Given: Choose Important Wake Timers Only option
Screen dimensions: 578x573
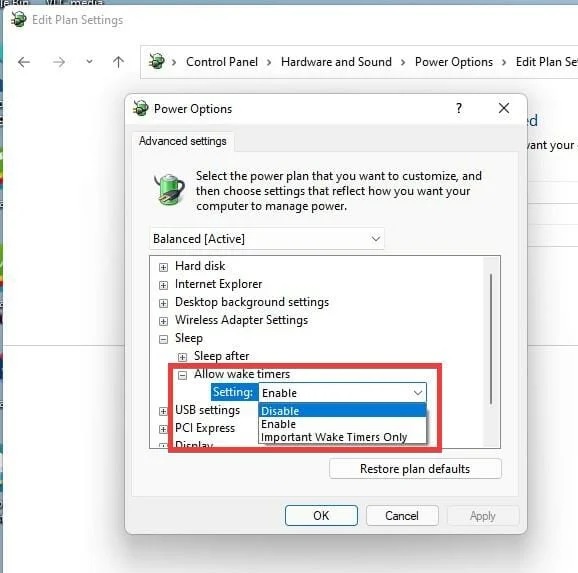Looking at the screenshot, I should click(342, 437).
